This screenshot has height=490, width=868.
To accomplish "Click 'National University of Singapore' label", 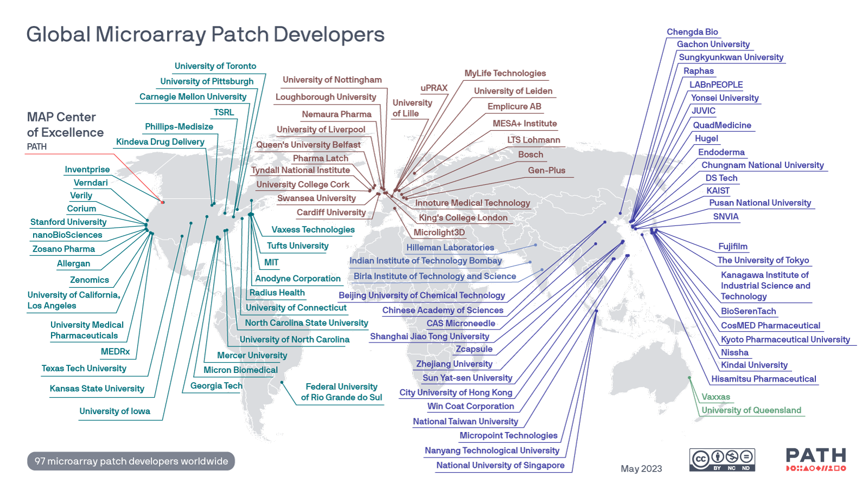I will point(500,466).
